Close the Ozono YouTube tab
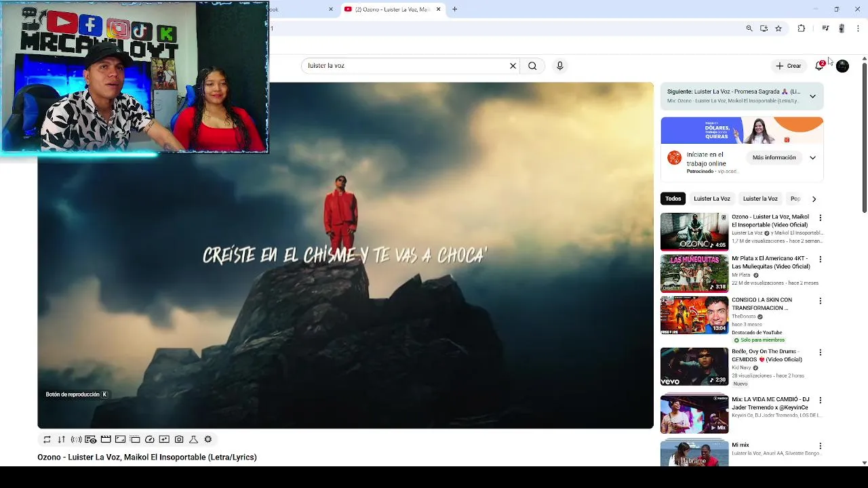Viewport: 868px width, 488px height. (x=438, y=9)
